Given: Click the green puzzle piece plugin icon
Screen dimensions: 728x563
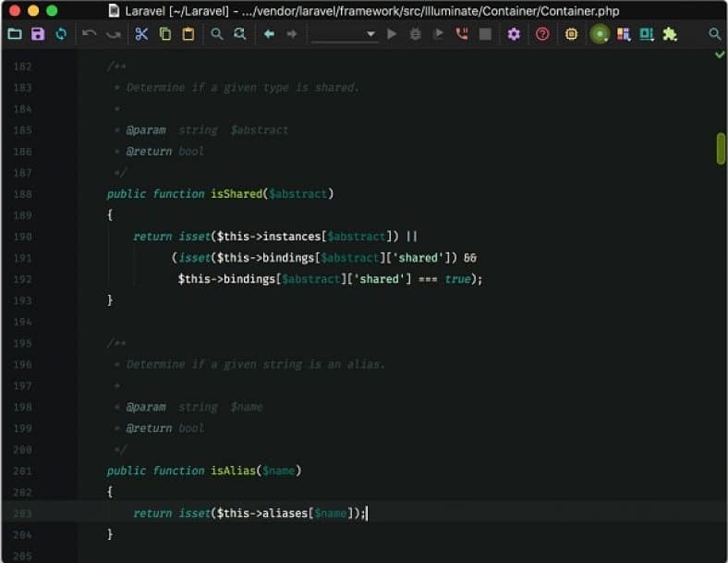Looking at the screenshot, I should (x=670, y=34).
